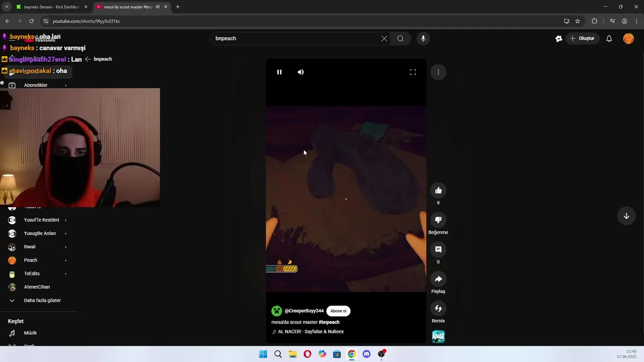Open File Explorer from the taskbar
This screenshot has width=644, height=362.
click(293, 354)
